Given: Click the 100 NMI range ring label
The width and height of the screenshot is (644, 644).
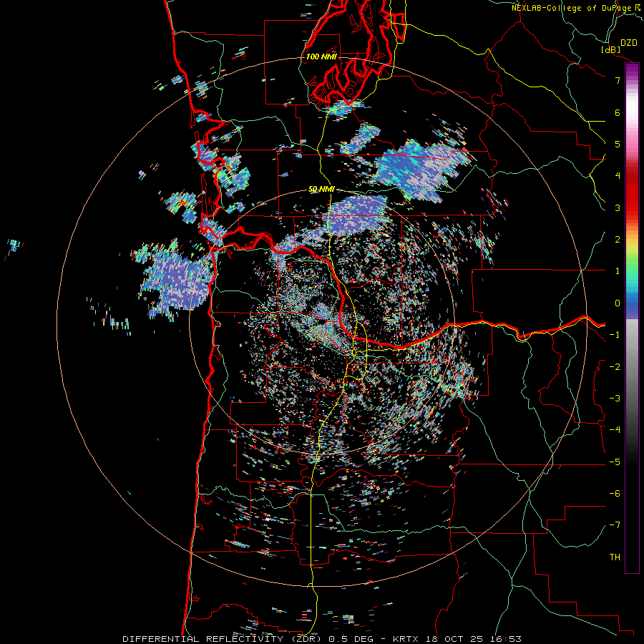Looking at the screenshot, I should [321, 57].
